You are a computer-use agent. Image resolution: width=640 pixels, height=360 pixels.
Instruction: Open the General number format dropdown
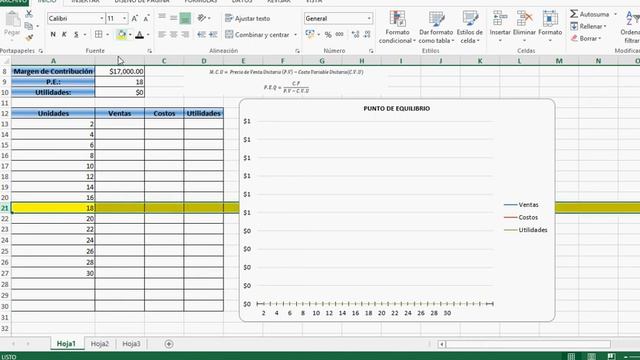[x=369, y=18]
